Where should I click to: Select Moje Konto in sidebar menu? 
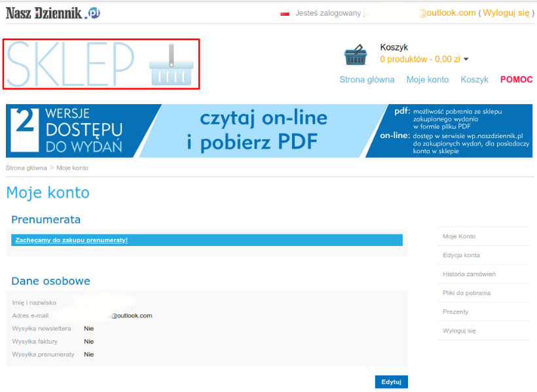tap(459, 236)
